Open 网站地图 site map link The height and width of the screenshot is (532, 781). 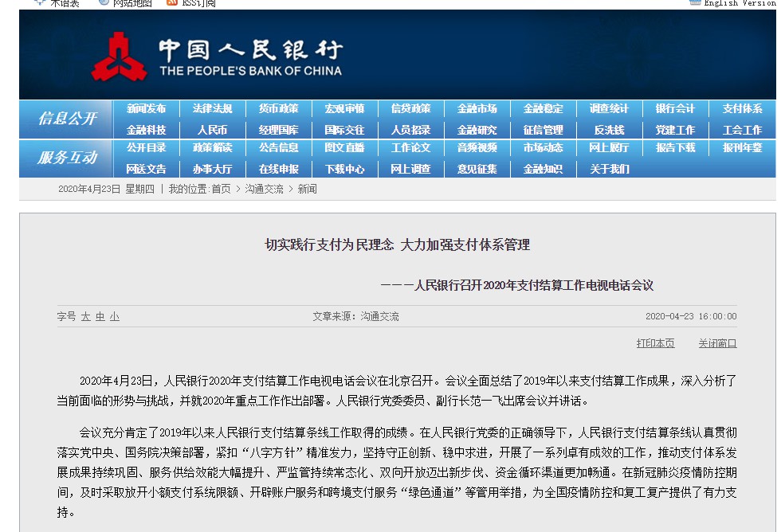[x=132, y=3]
